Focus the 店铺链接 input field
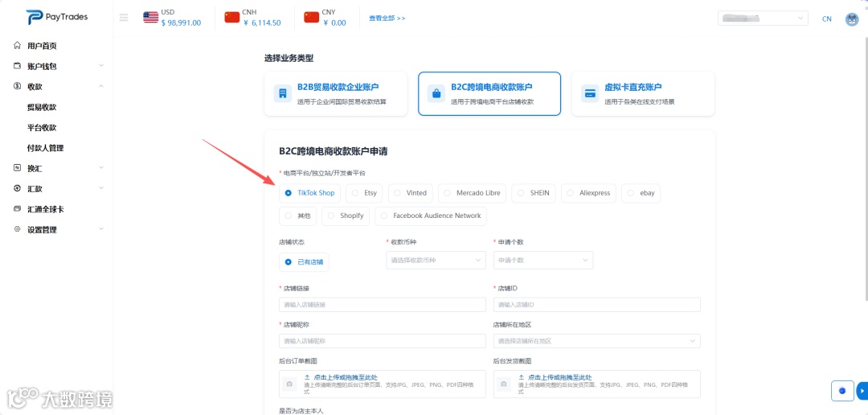This screenshot has height=415, width=868. [383, 305]
